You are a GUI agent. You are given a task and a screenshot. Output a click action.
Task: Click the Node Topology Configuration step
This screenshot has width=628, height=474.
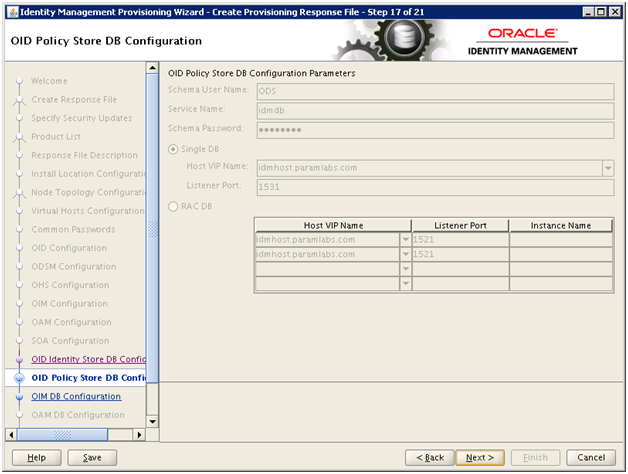tap(89, 192)
